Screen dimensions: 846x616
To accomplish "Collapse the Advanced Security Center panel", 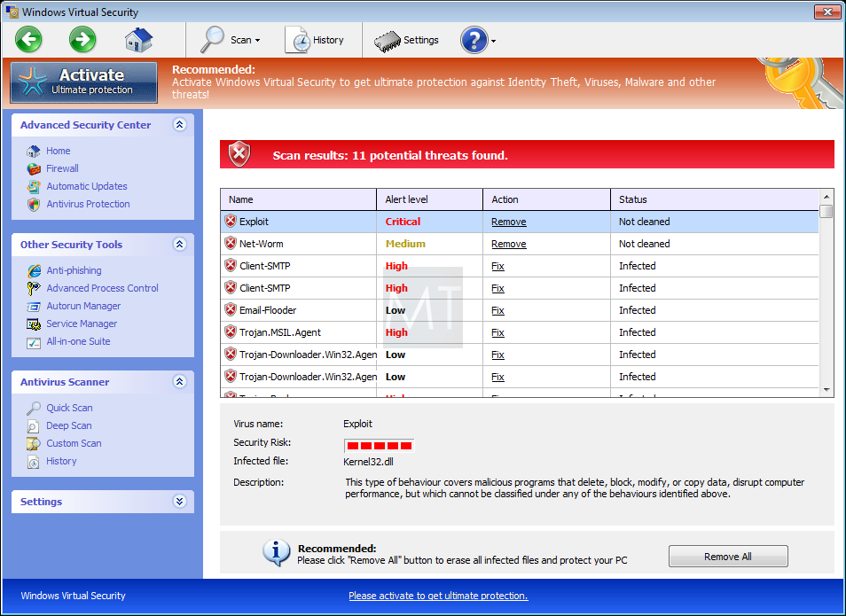I will [x=180, y=125].
